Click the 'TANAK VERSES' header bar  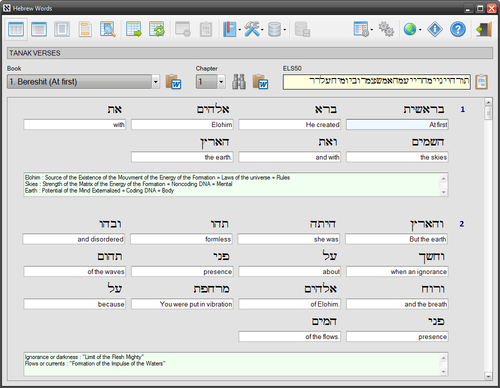pyautogui.click(x=250, y=53)
